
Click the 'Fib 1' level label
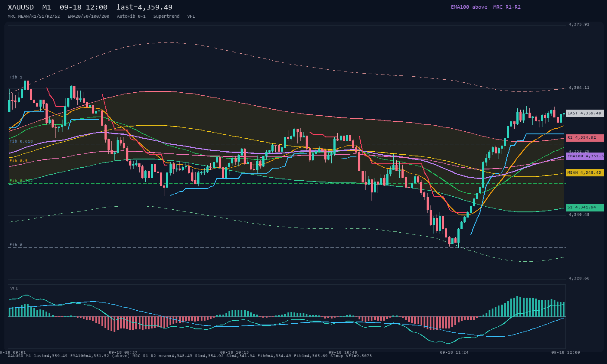tap(16, 77)
